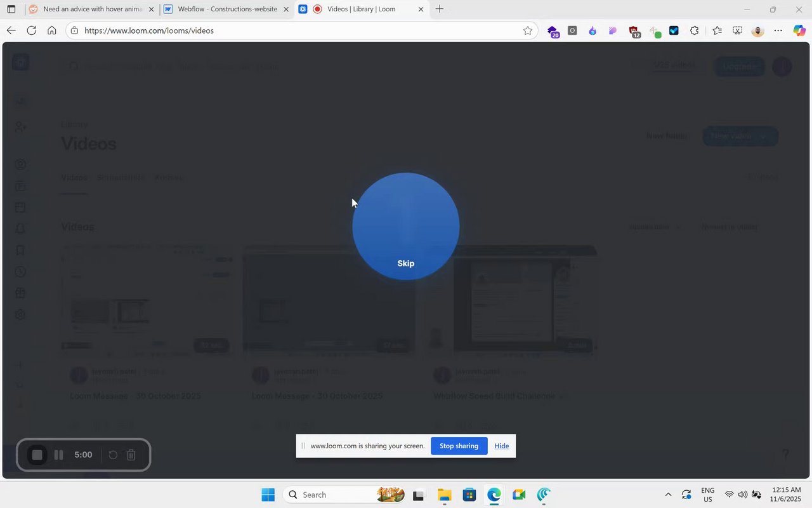Open the browser profile avatar
The width and height of the screenshot is (812, 508).
point(757,30)
